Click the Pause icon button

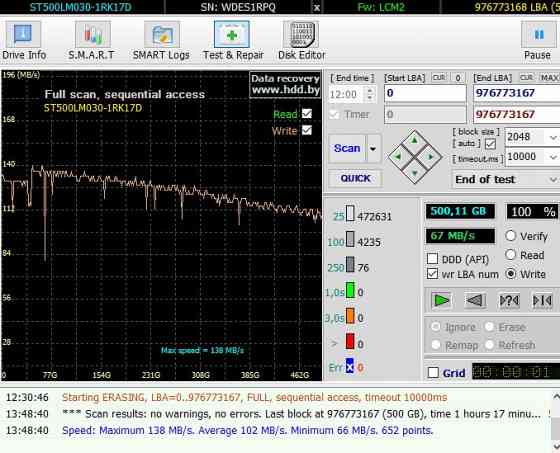pyautogui.click(x=538, y=40)
